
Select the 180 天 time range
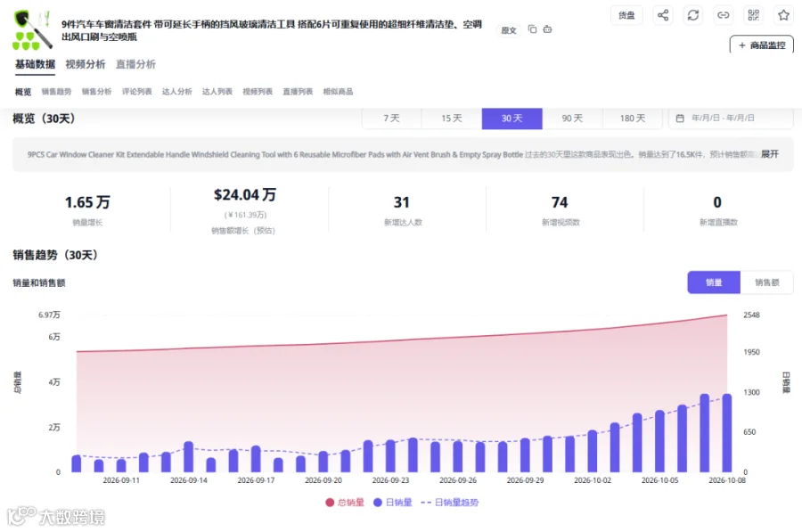point(633,119)
